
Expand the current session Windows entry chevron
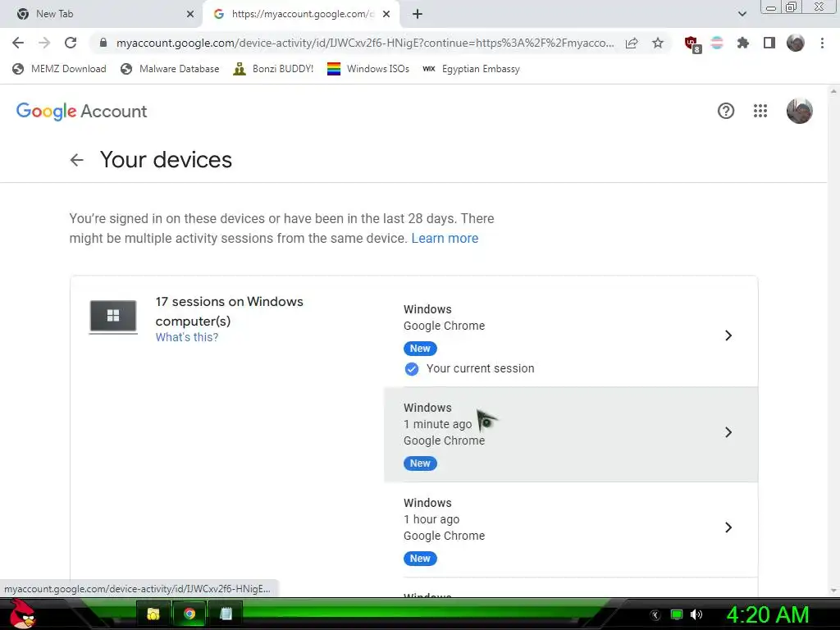[x=728, y=336]
